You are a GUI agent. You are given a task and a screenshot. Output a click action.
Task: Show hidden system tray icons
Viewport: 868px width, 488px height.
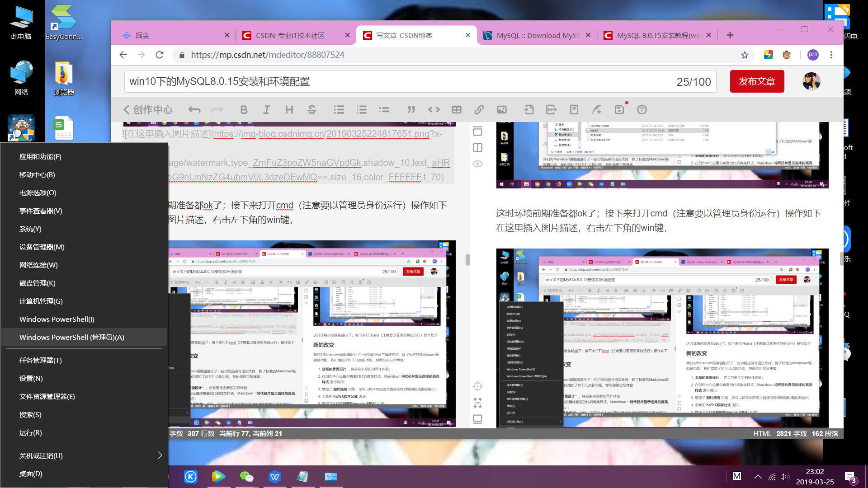pyautogui.click(x=758, y=476)
